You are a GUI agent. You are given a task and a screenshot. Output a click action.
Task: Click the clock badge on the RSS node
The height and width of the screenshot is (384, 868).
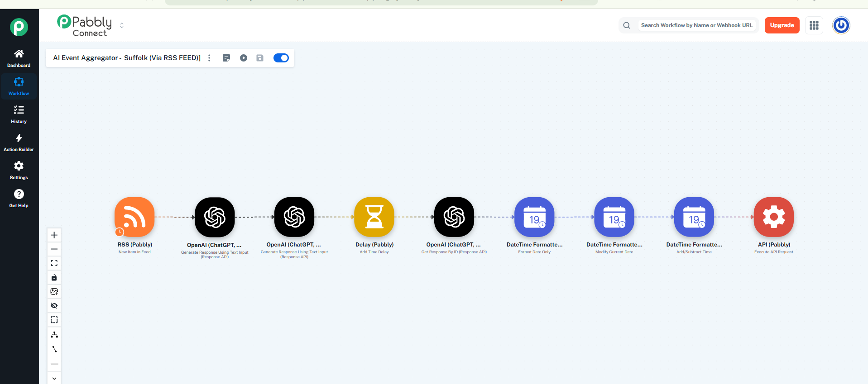pos(120,232)
